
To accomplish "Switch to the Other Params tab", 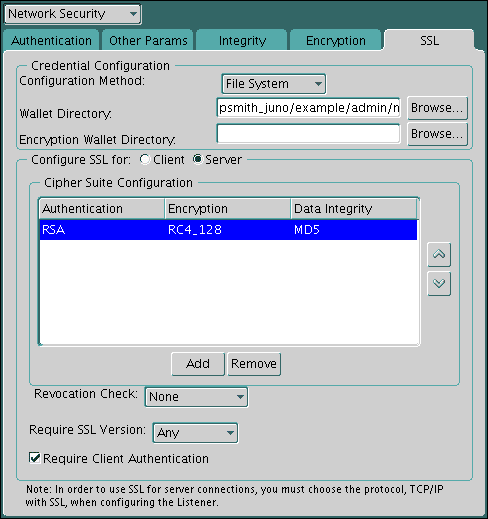I will pyautogui.click(x=148, y=40).
